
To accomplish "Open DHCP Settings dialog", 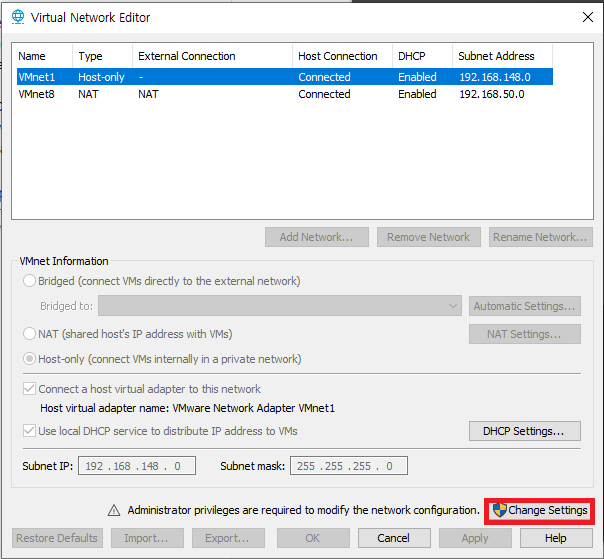I will click(525, 431).
